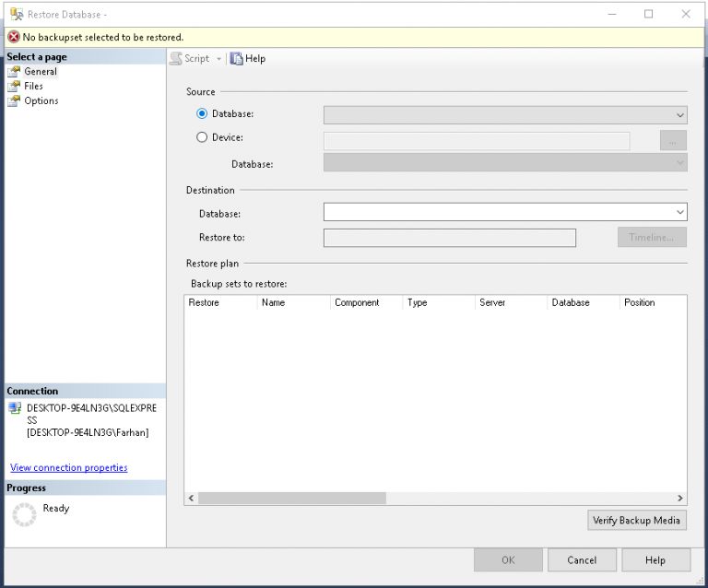Image resolution: width=708 pixels, height=588 pixels.
Task: Click the progress spinner icon
Action: [24, 515]
